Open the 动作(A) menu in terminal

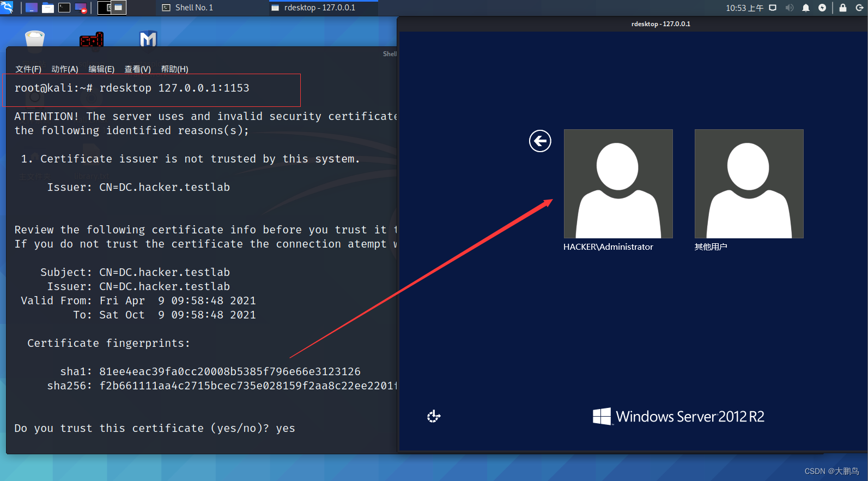point(65,69)
